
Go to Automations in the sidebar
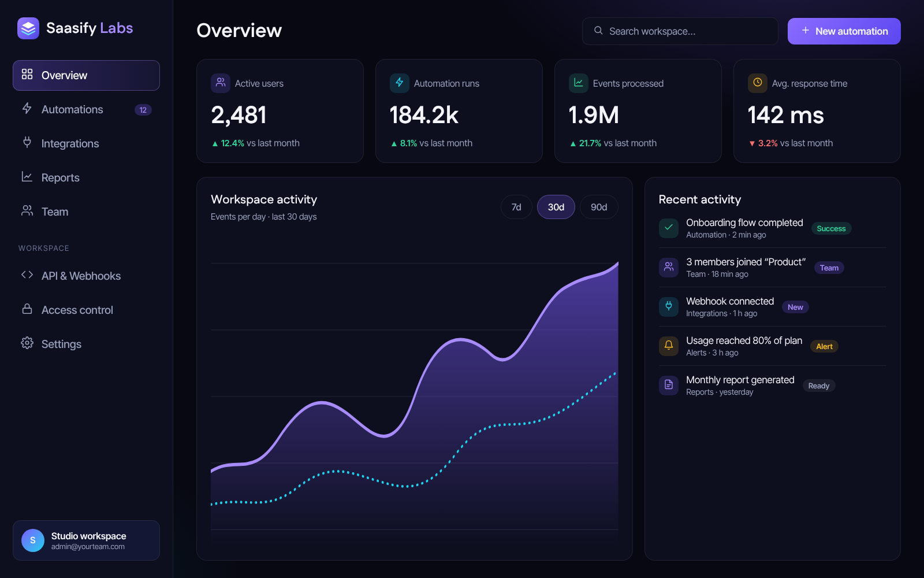click(86, 109)
